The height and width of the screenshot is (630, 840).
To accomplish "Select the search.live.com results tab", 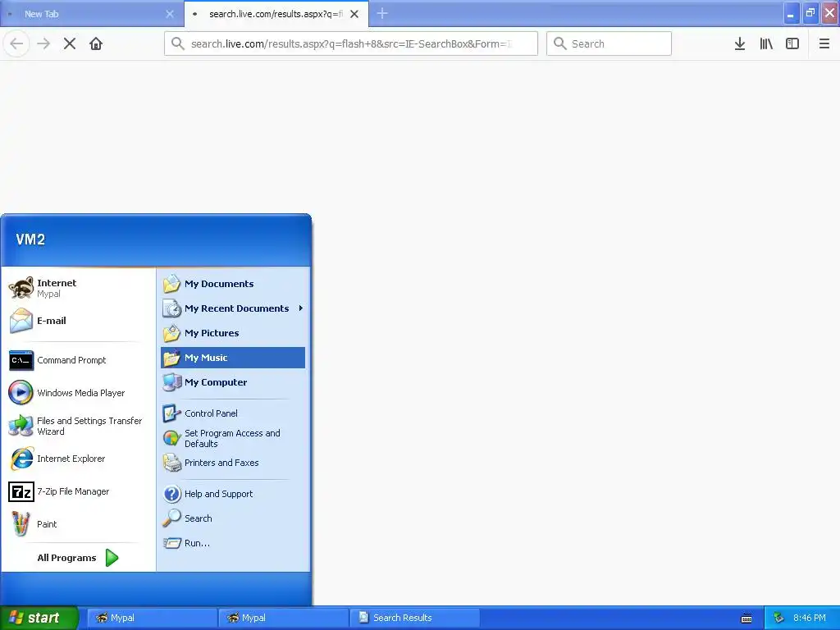I will (x=276, y=14).
